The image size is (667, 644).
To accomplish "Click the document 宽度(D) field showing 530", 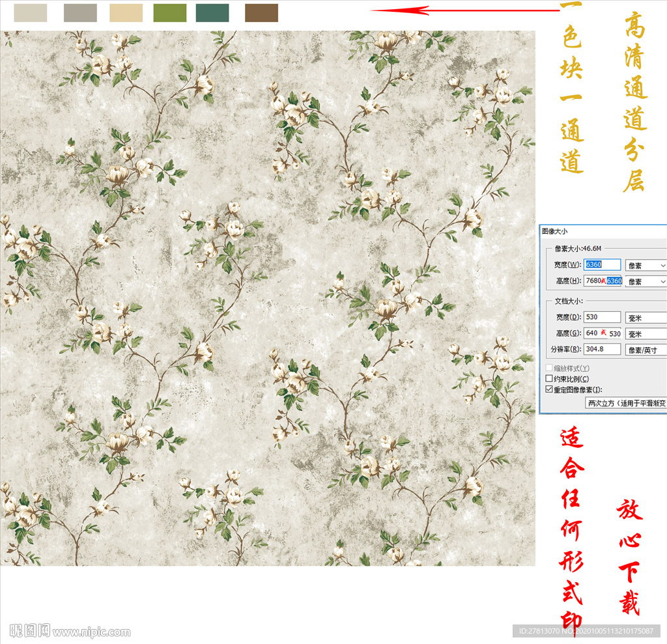I will tap(602, 317).
